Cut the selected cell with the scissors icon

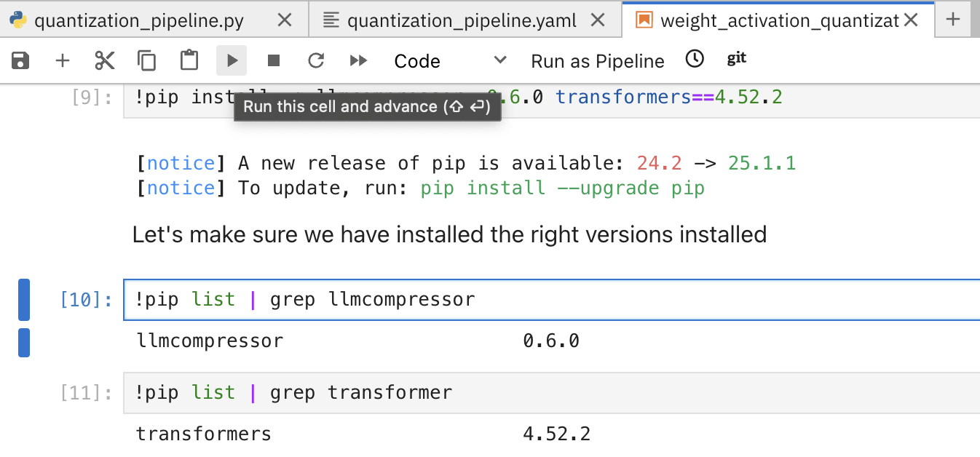coord(105,60)
